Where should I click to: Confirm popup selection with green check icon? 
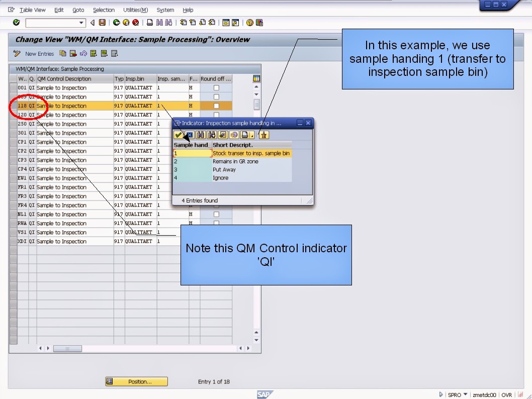(x=179, y=135)
